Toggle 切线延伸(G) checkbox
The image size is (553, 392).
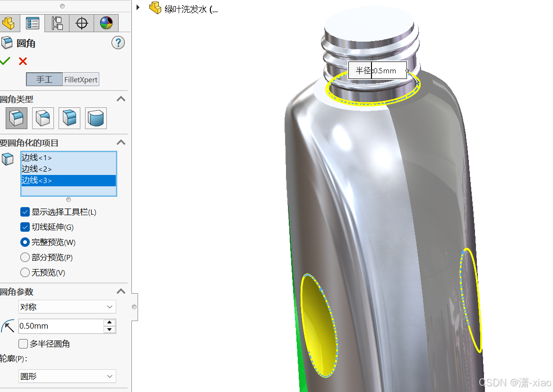pyautogui.click(x=25, y=227)
